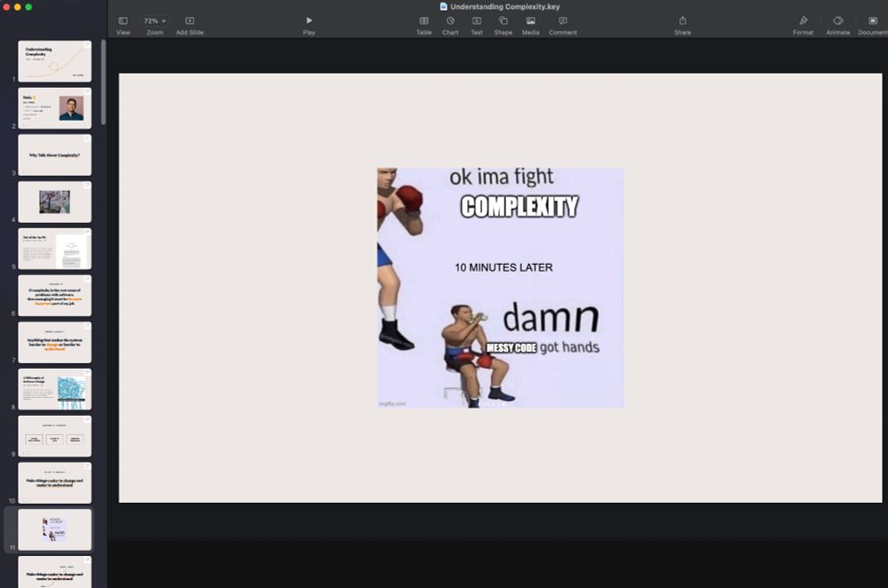Viewport: 888px width, 588px height.
Task: Click the red close window button
Action: 7,7
